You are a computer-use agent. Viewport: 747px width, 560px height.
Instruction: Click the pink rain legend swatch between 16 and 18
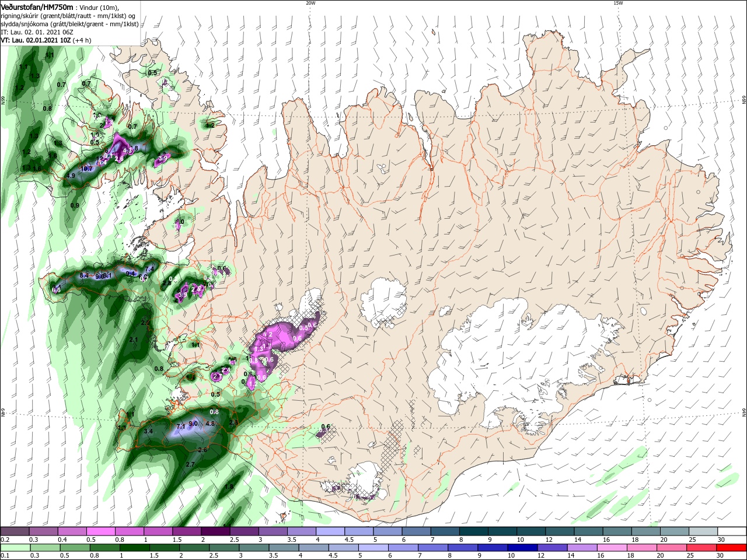pyautogui.click(x=613, y=548)
